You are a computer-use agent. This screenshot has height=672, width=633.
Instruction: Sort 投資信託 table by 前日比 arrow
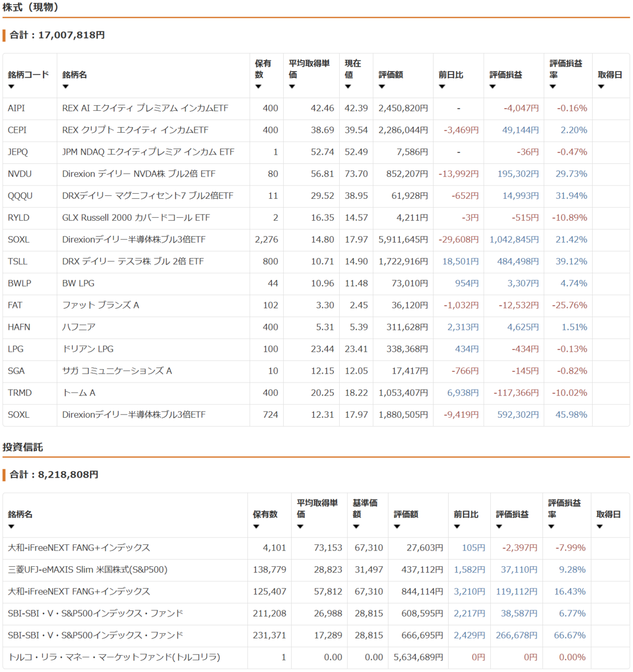click(457, 526)
